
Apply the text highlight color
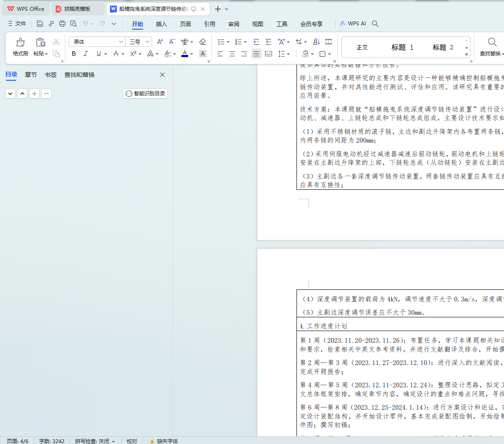(168, 54)
